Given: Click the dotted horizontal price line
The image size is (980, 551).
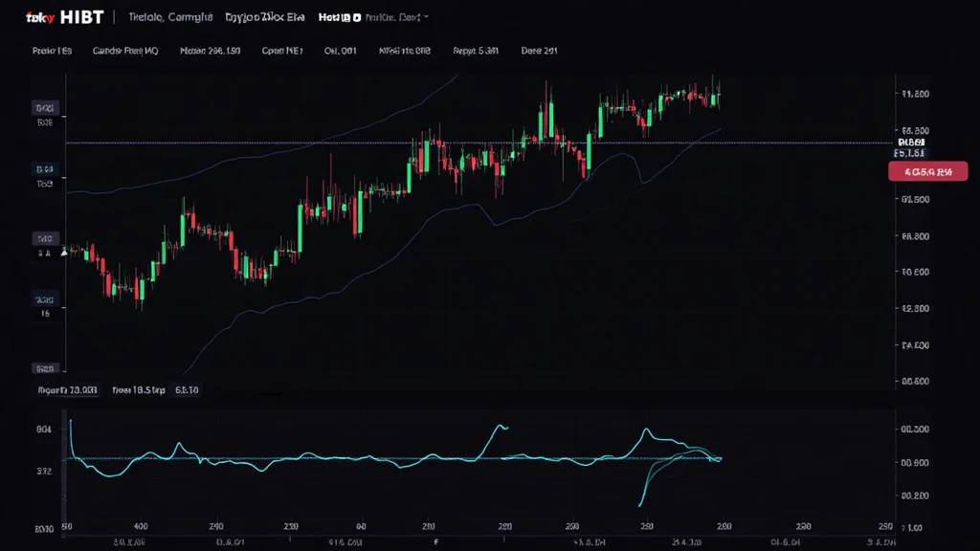Looking at the screenshot, I should pyautogui.click(x=287, y=143).
